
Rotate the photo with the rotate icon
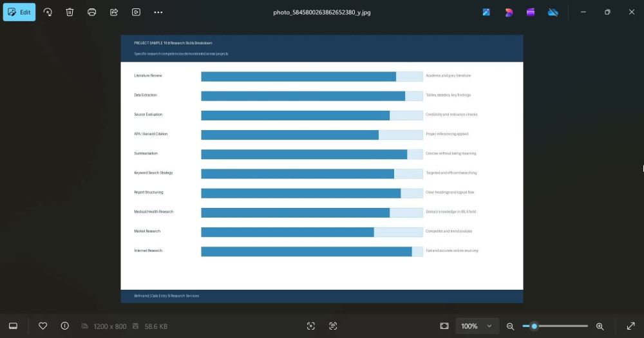pyautogui.click(x=48, y=12)
